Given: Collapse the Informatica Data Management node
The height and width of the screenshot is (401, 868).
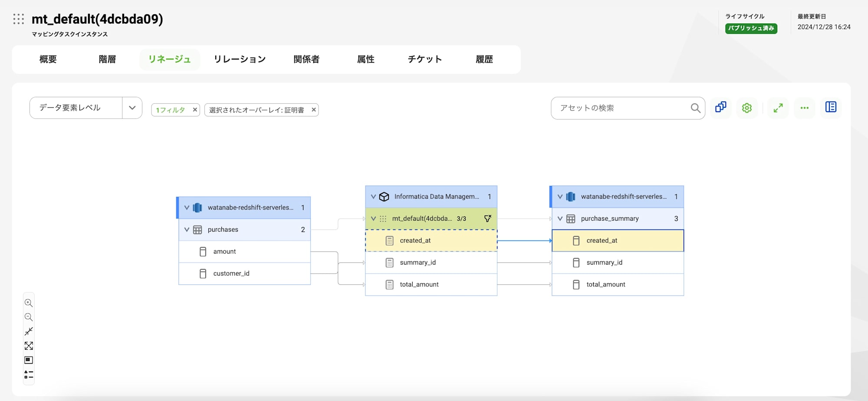Looking at the screenshot, I should pos(373,197).
